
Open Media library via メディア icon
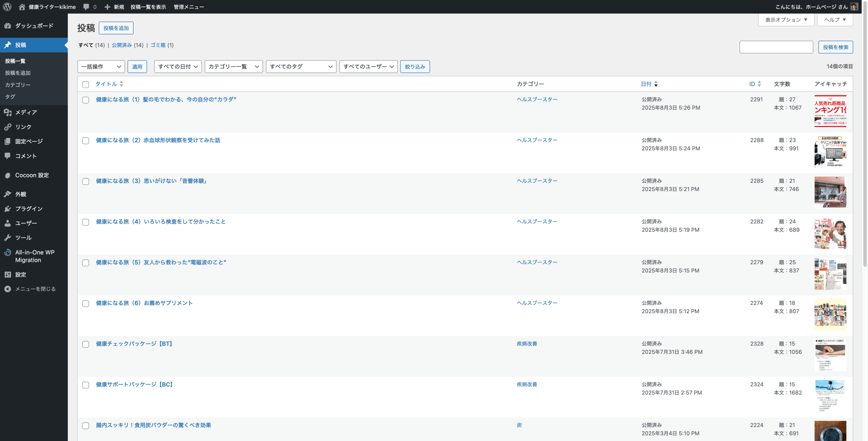pyautogui.click(x=7, y=112)
